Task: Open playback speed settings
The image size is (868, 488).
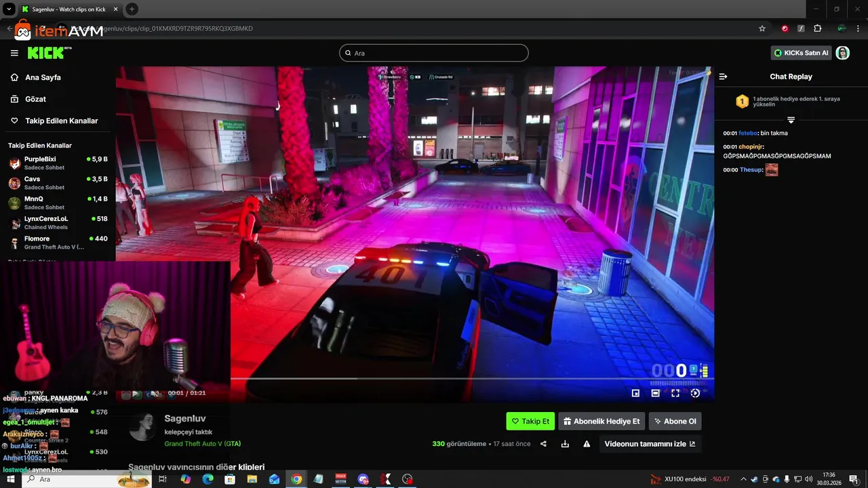Action: pos(695,393)
